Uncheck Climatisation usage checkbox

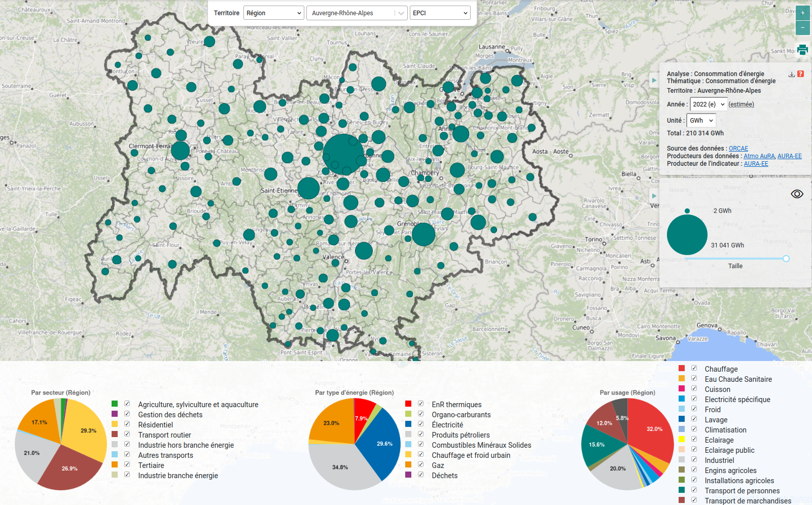click(x=694, y=429)
